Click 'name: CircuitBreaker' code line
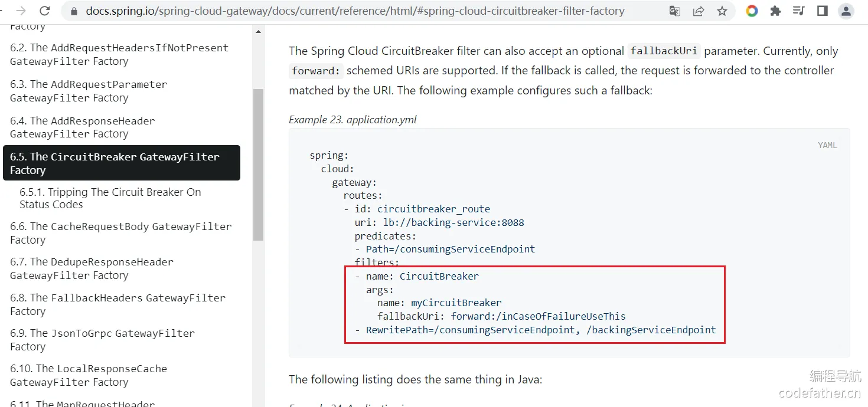Screen dimensions: 868x407 pyautogui.click(x=417, y=276)
